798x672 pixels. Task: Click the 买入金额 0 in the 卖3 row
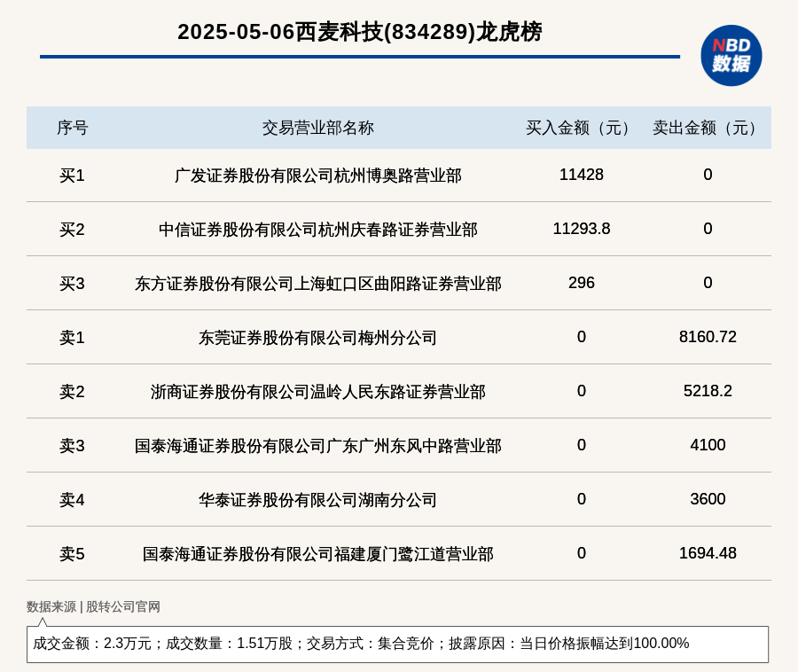coord(581,445)
